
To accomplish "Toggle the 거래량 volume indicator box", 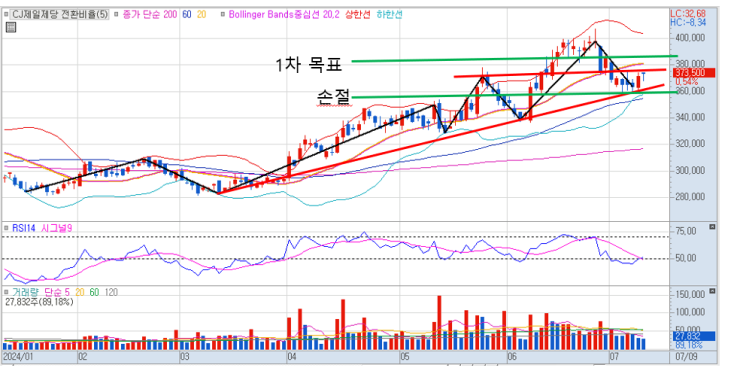I will click(6, 293).
